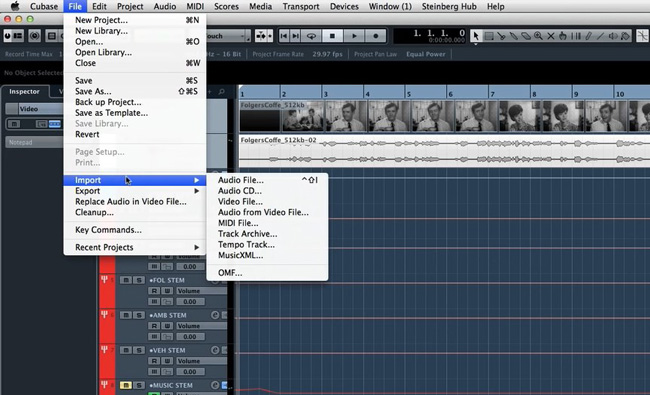Open Key Commands... from File menu
Screen dimensions: 650x395
135,230
